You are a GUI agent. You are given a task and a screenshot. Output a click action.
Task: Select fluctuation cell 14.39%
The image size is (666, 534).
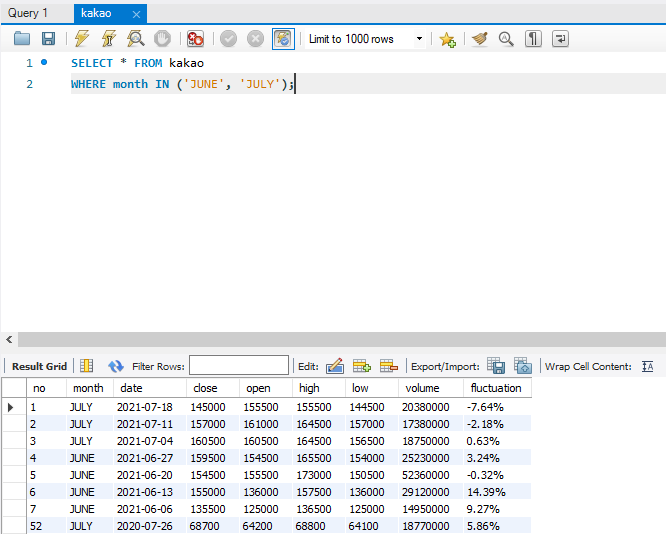497,492
